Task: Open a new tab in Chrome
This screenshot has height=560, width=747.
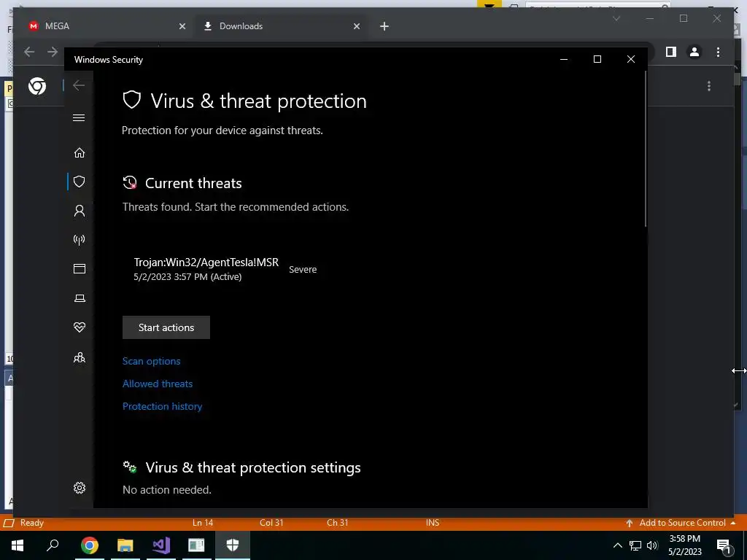Action: [x=384, y=26]
